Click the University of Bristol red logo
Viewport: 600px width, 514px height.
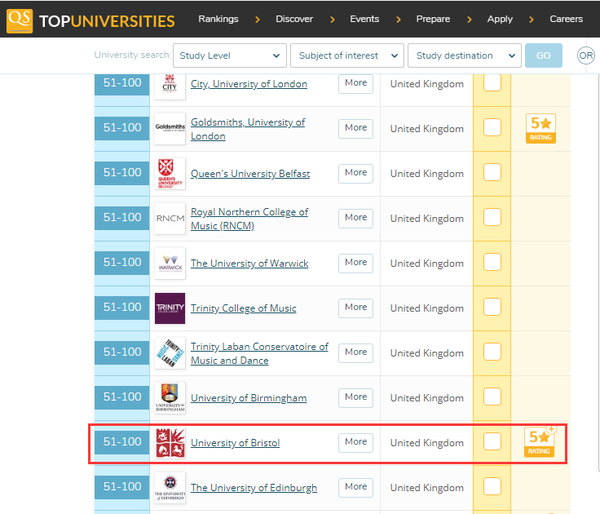(x=170, y=443)
